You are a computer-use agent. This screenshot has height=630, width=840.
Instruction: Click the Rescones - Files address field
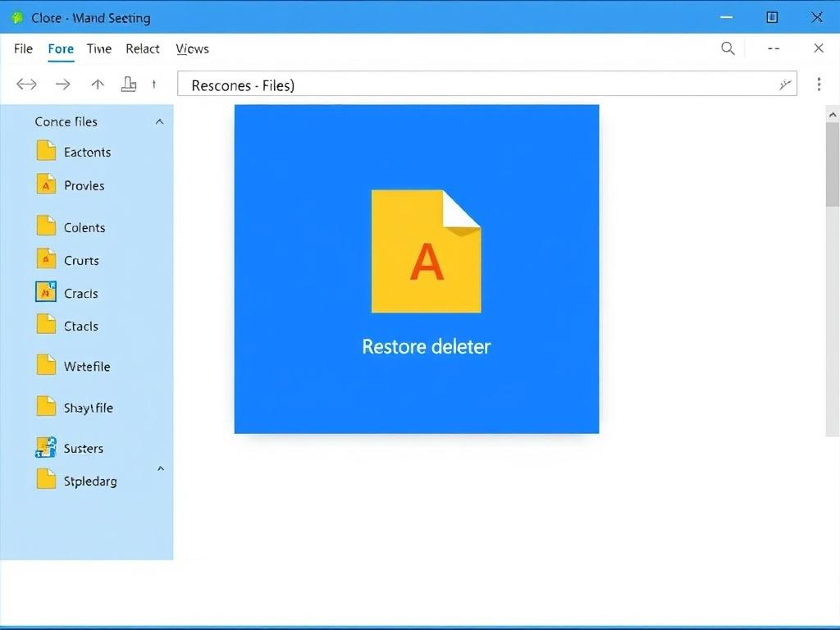[476, 84]
